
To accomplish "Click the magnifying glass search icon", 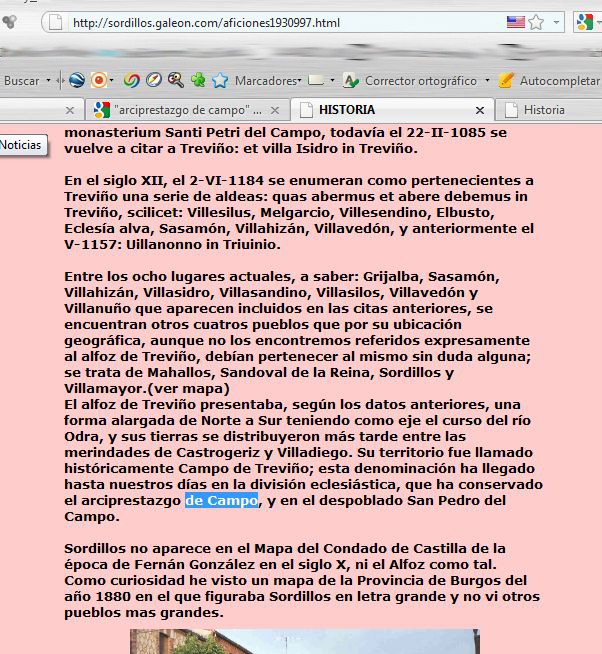I will (176, 80).
